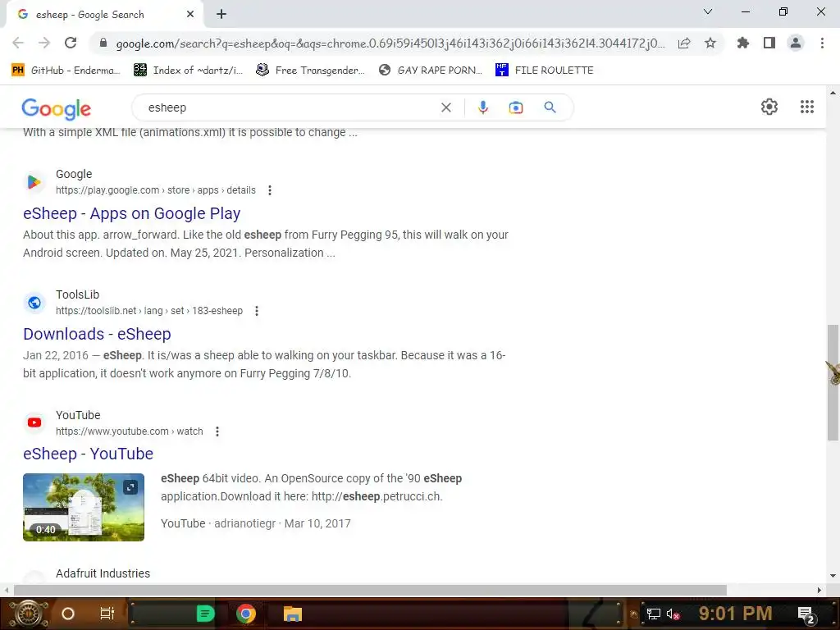Viewport: 840px width, 630px height.
Task: Reload the Google search page
Action: click(x=71, y=43)
